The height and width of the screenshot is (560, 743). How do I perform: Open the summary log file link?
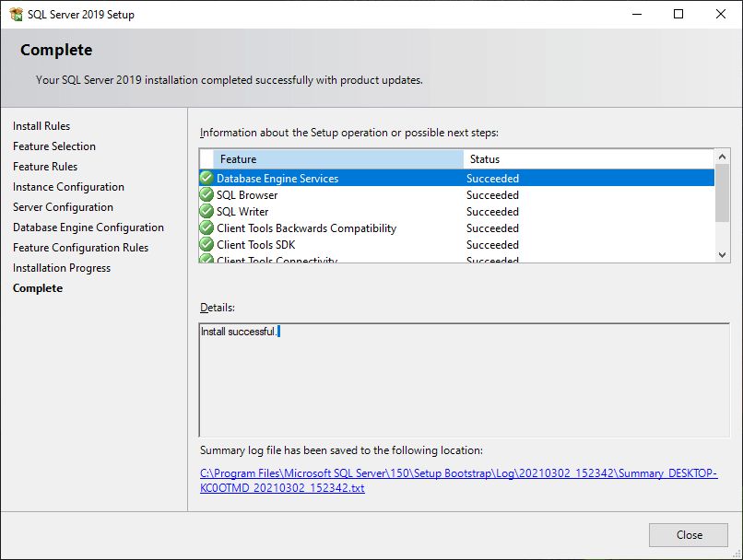click(459, 481)
